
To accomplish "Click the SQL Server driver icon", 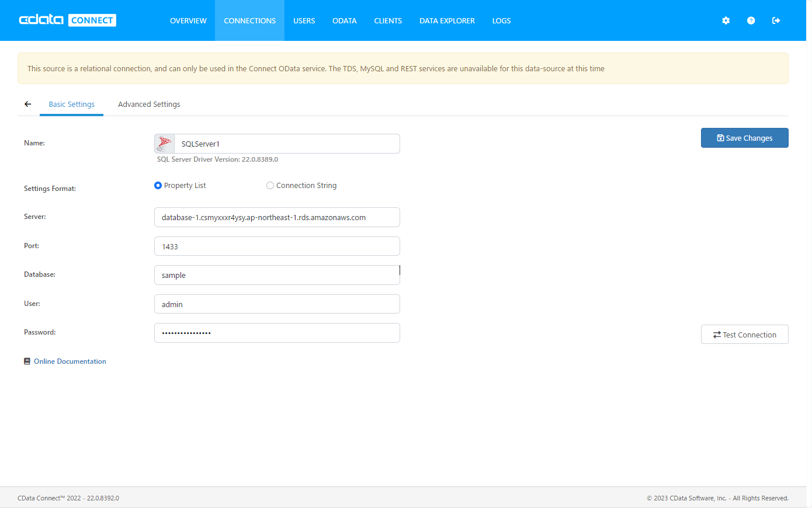I will 164,143.
